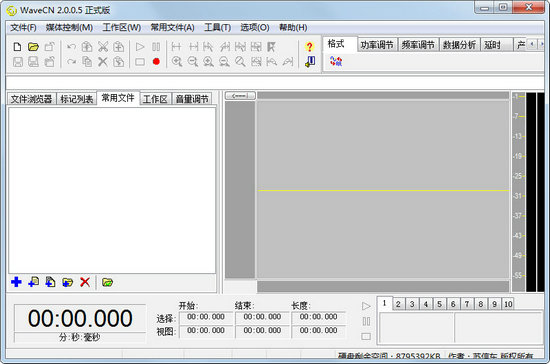Click the 选择 开始 time field
Image resolution: width=550 pixels, height=364 pixels.
(206, 317)
